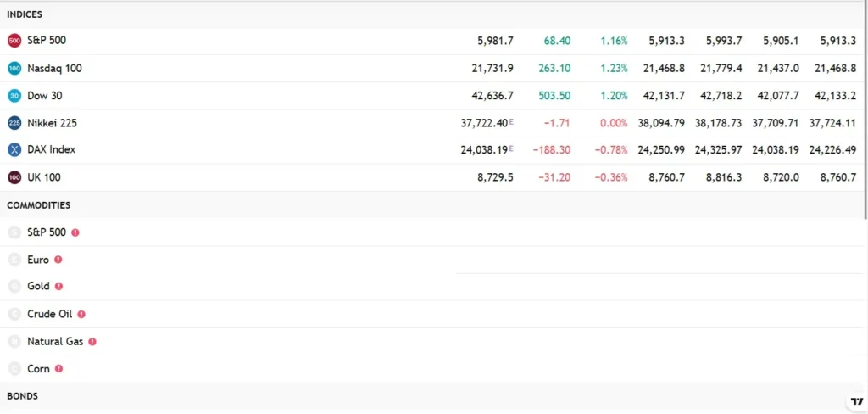Click the UK 100 maroon icon
Image resolution: width=868 pixels, height=414 pixels.
coord(14,177)
